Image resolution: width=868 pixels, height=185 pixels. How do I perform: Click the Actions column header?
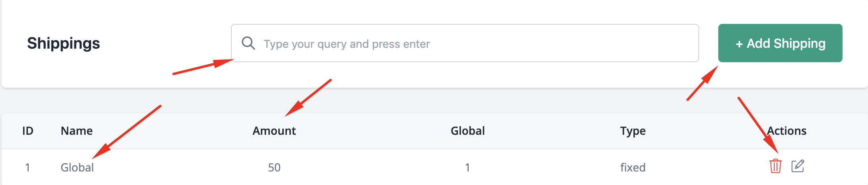pos(787,131)
